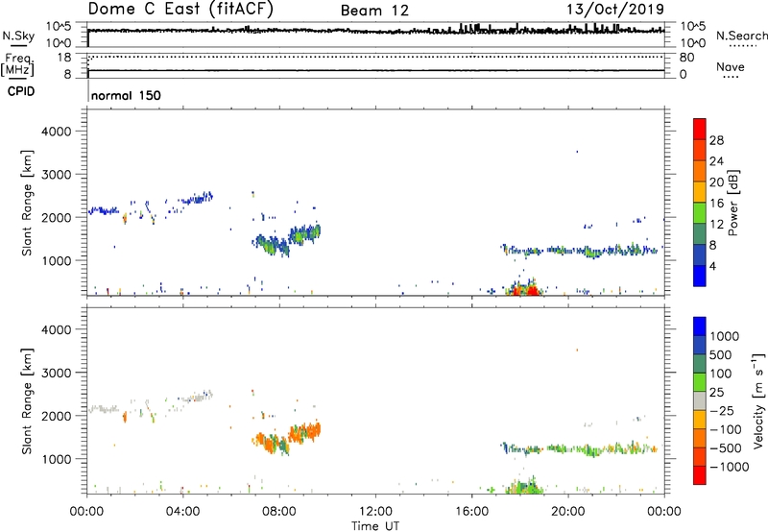Click the 'normal 150' CPID text
Image resolution: width=768 pixels, height=532 pixels.
click(126, 95)
